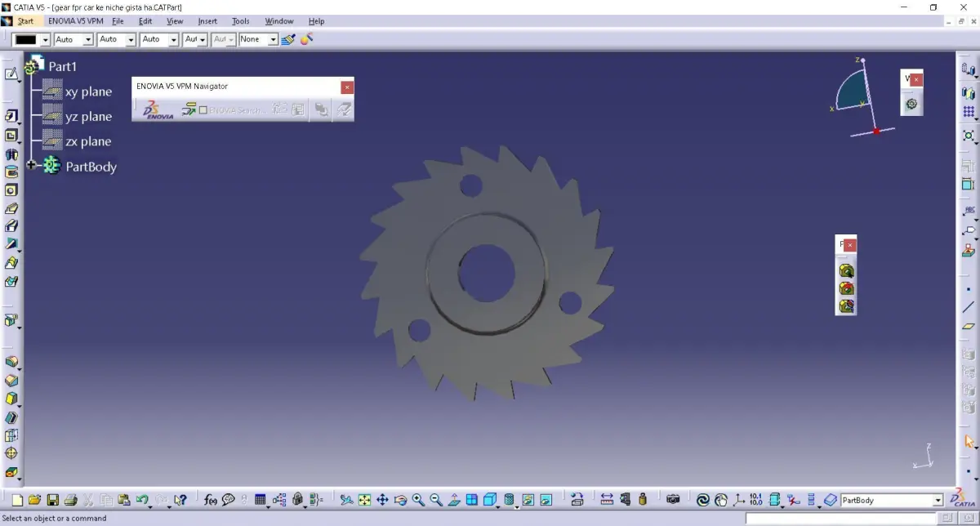Click the Print icon in toolbar
The image size is (980, 526).
coord(71,500)
